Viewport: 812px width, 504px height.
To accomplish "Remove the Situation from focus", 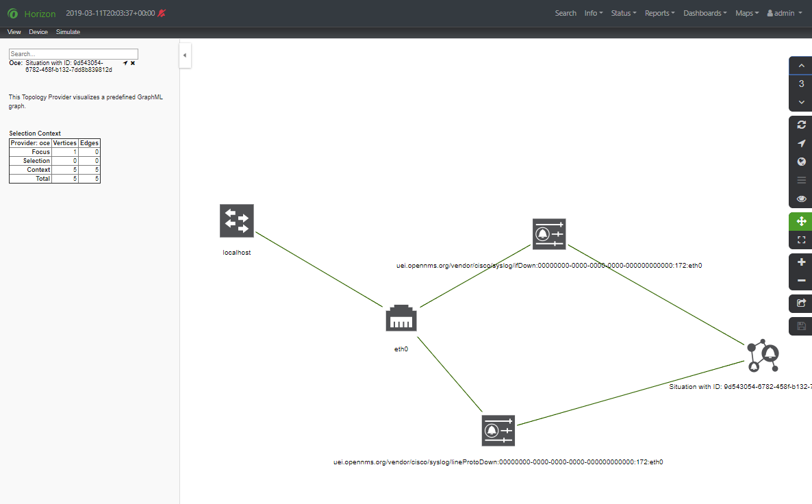I will (x=132, y=62).
